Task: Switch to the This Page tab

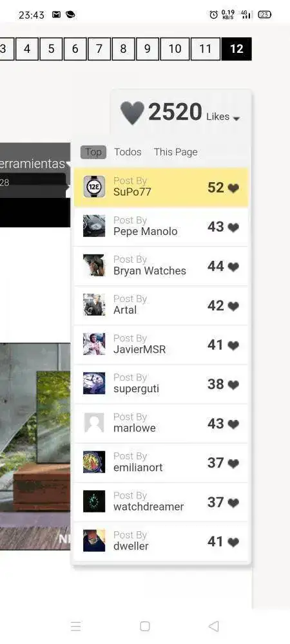Action: 176,152
